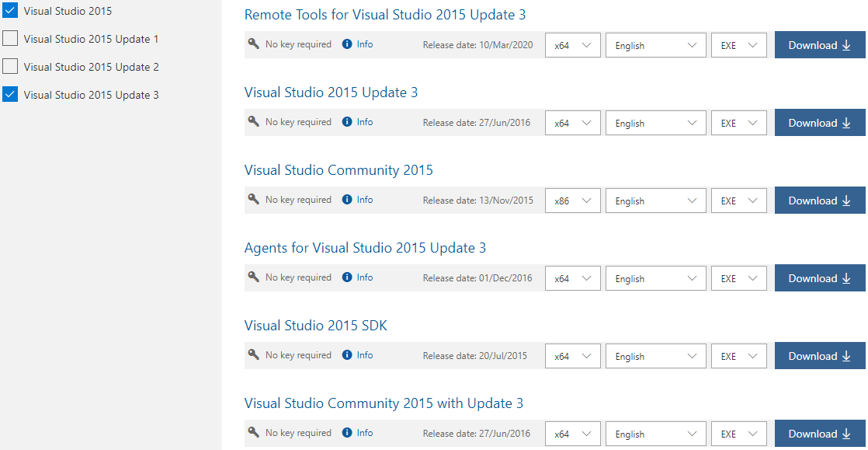The height and width of the screenshot is (450, 868).
Task: Click key icon for Community 2015 with Update 3
Action: click(x=254, y=431)
